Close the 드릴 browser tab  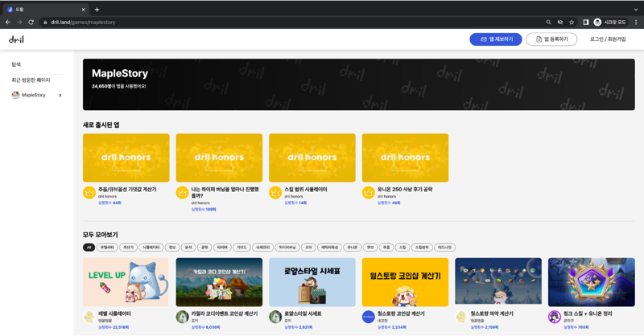pyautogui.click(x=84, y=10)
